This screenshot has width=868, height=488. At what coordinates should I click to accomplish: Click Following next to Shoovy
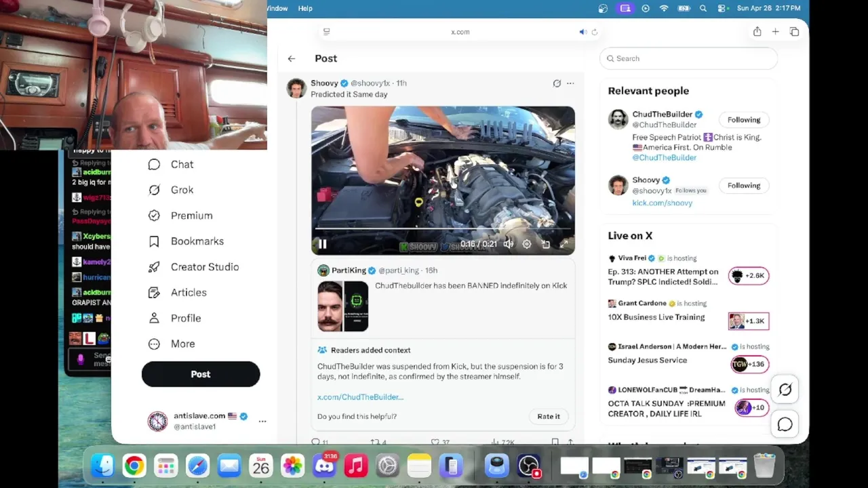744,186
